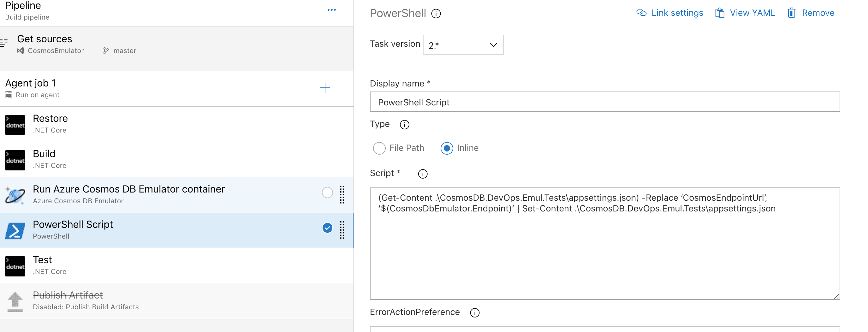Click the Display name input field
Screen dimensions: 868x332
coord(605,102)
